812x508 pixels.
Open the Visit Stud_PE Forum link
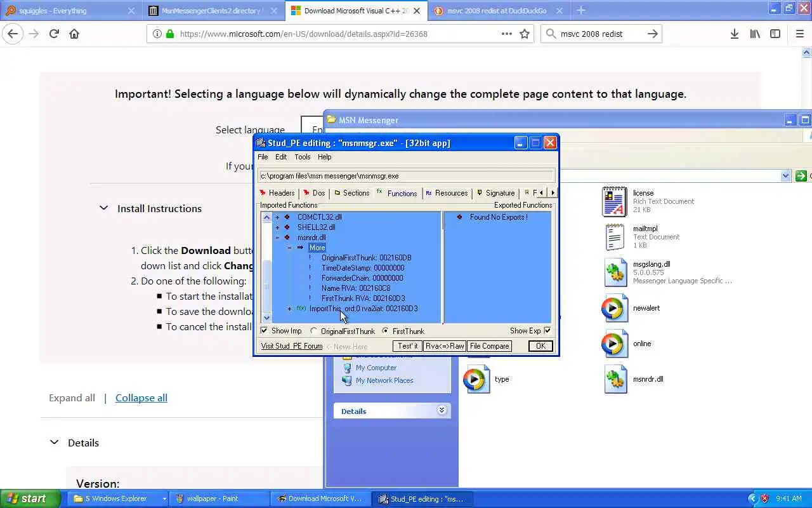click(x=292, y=346)
